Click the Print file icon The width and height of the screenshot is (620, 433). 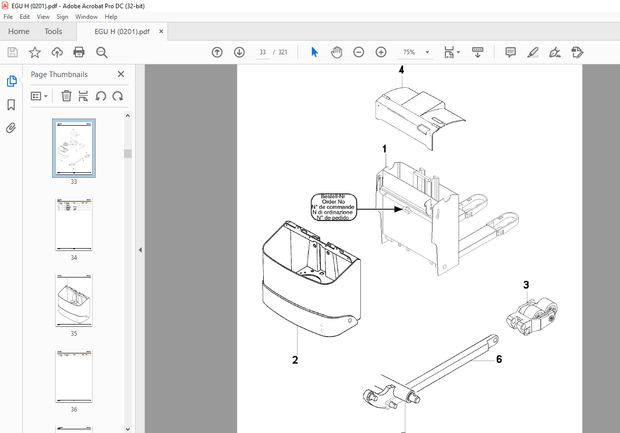[x=79, y=52]
